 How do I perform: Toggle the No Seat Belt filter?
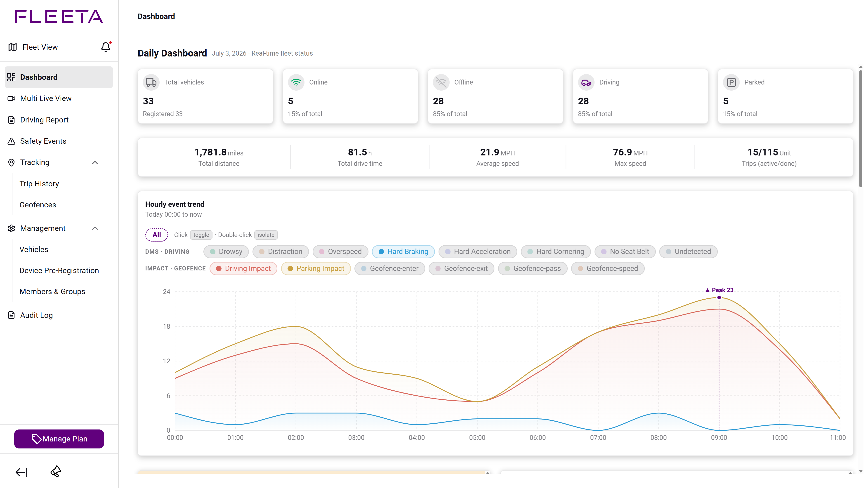625,252
